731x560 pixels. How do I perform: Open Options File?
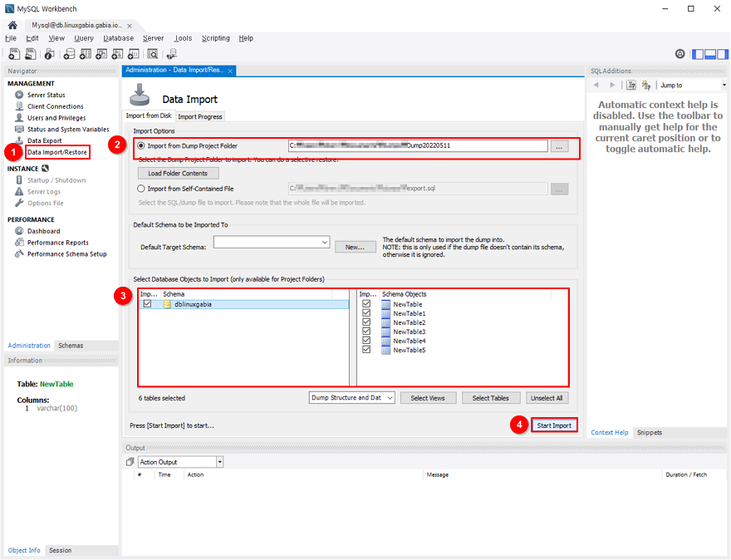pos(45,204)
